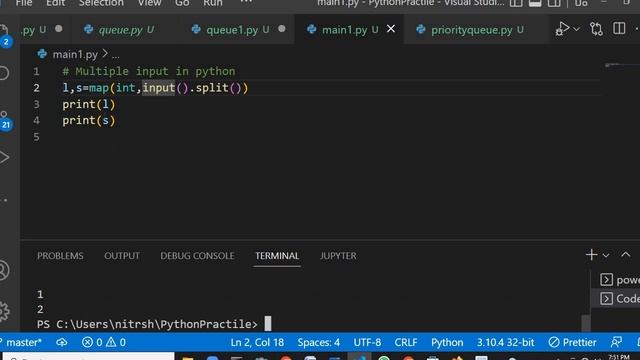Split the editor to the right

[619, 29]
